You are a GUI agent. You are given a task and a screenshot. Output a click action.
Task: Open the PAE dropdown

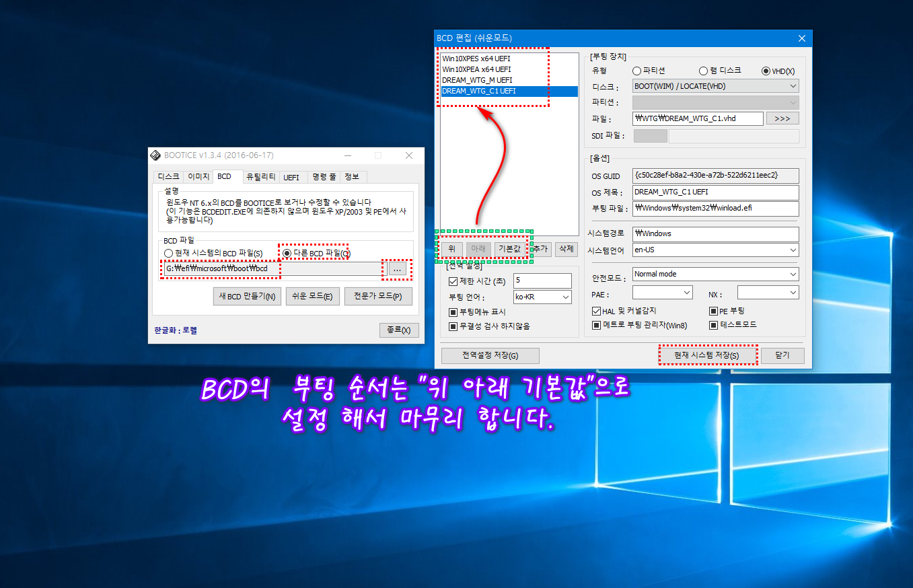(x=663, y=293)
